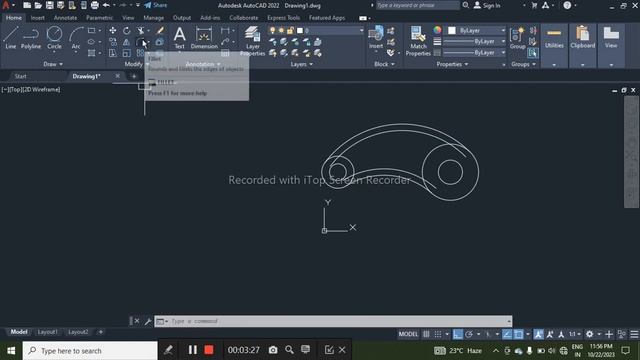Expand the Layers panel
The height and width of the screenshot is (360, 640).
[302, 64]
